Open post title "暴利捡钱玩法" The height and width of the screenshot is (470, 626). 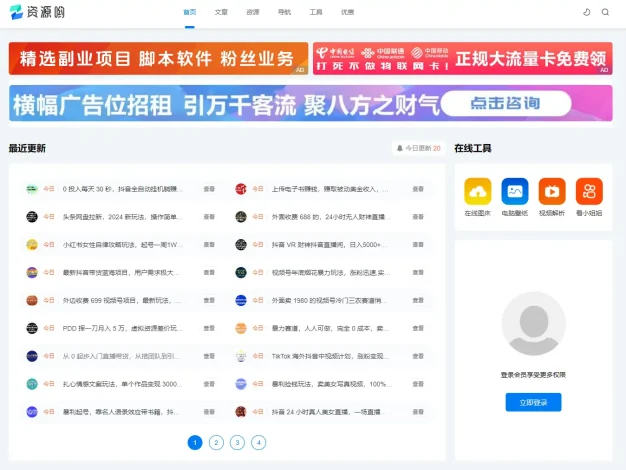(332, 384)
